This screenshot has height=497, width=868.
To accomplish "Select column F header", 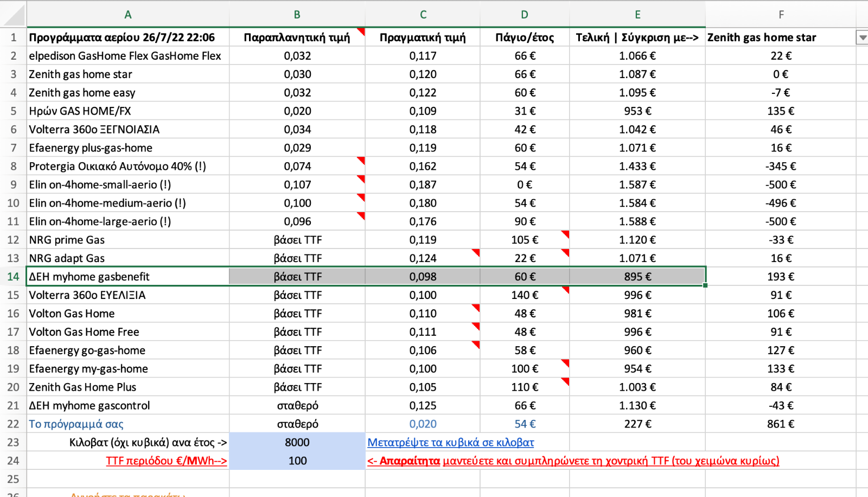I will (x=781, y=15).
